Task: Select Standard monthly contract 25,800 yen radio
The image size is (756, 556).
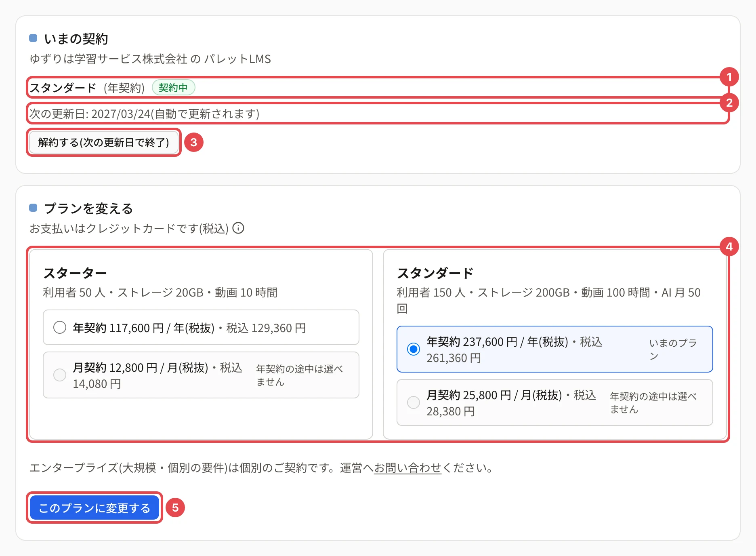Action: tap(414, 402)
